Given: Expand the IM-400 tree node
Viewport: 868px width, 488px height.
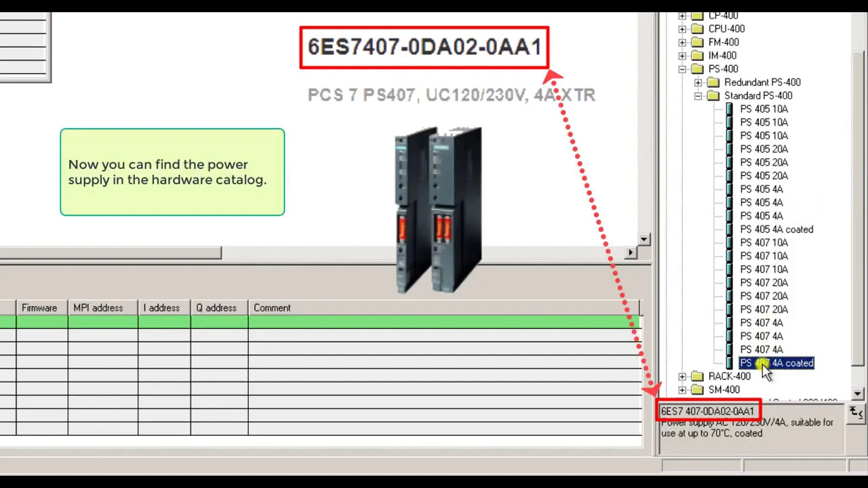Looking at the screenshot, I should (x=682, y=56).
